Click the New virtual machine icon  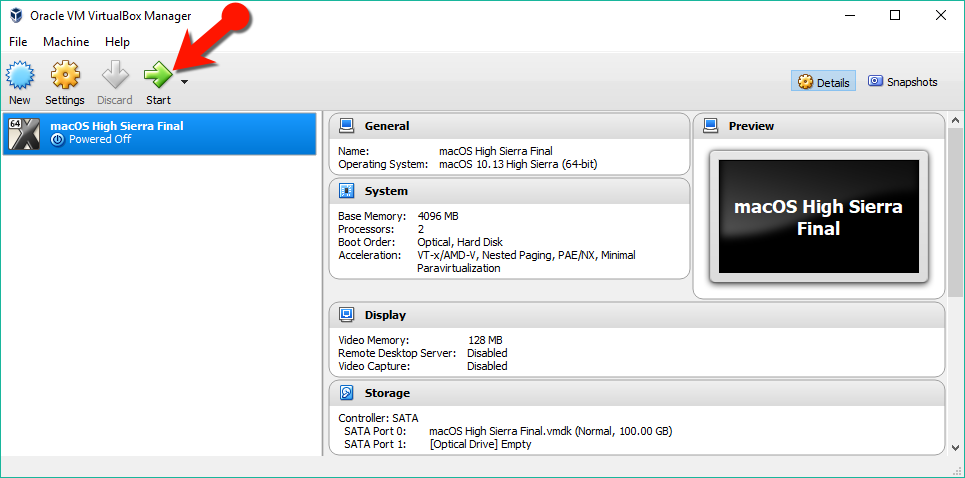click(20, 76)
